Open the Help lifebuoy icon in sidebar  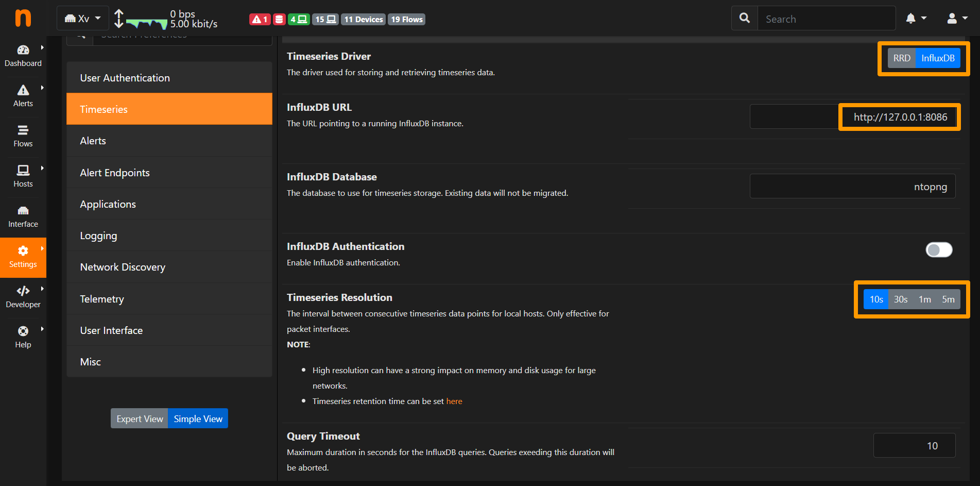[23, 331]
